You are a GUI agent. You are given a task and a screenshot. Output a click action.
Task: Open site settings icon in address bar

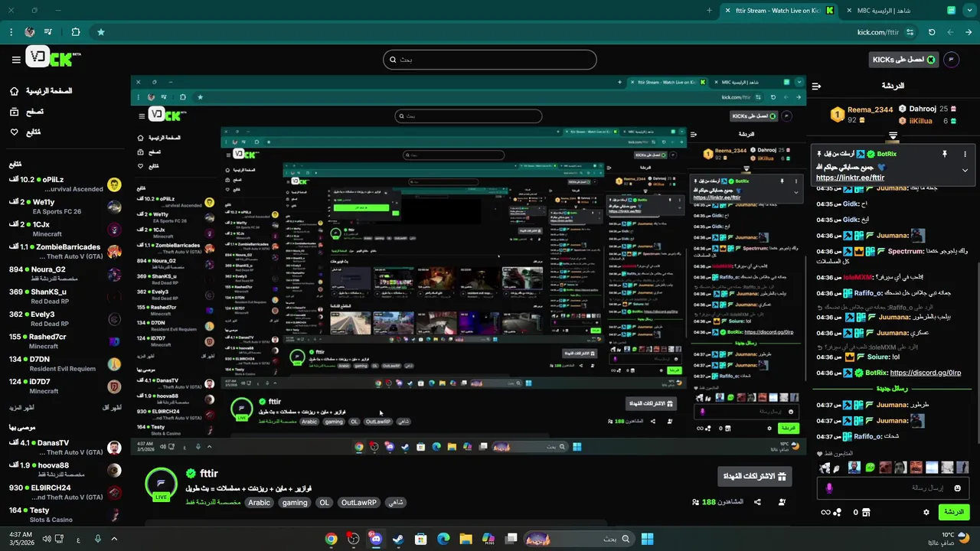910,32
